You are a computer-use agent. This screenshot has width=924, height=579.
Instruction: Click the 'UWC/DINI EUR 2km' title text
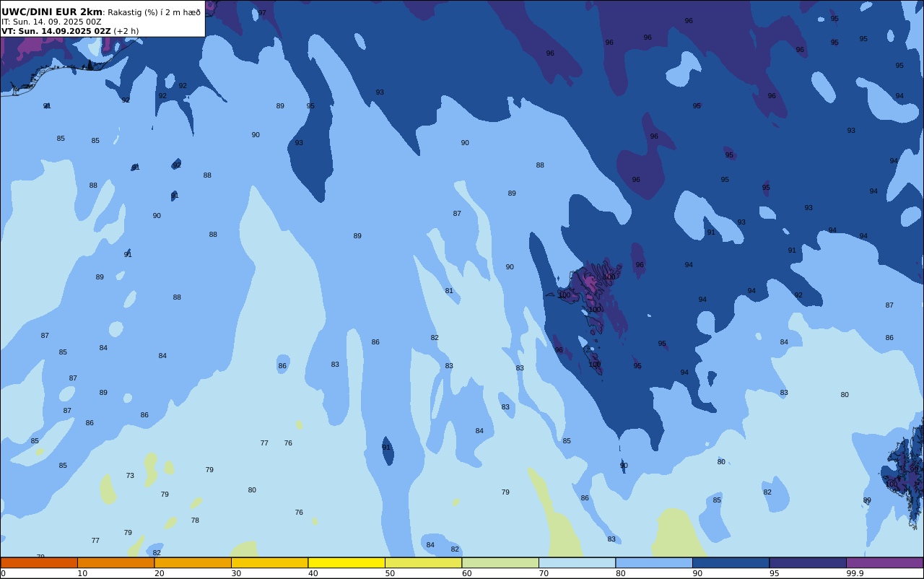point(52,12)
